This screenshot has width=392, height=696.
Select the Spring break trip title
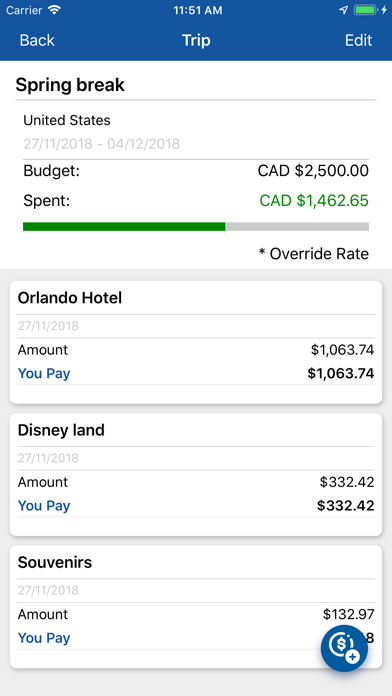[70, 85]
